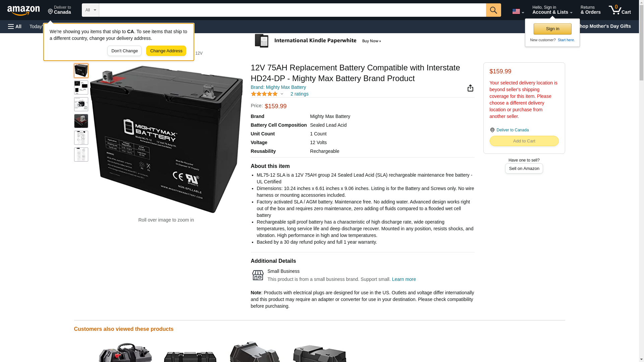Open the All search category dropdown
Screen dimensions: 644x362
91,10
